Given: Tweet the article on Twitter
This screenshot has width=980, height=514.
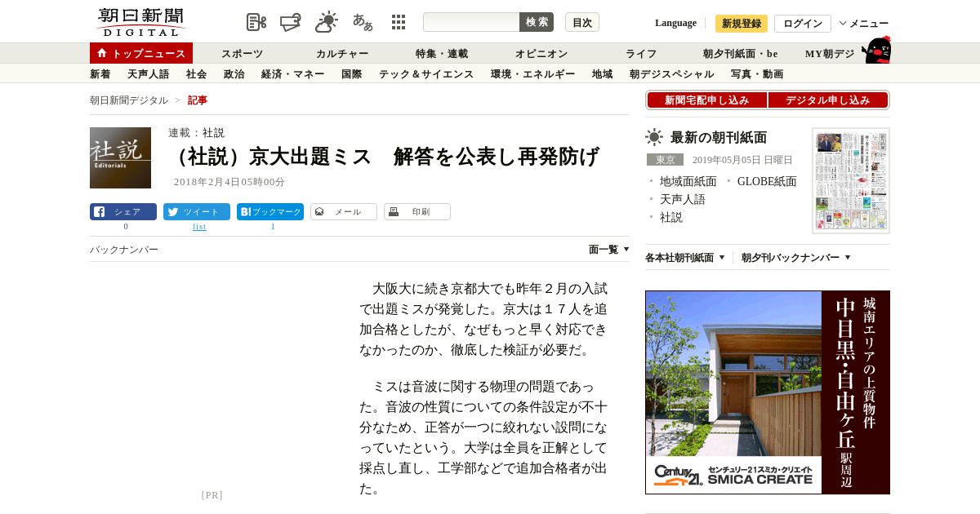Looking at the screenshot, I should click(x=197, y=212).
